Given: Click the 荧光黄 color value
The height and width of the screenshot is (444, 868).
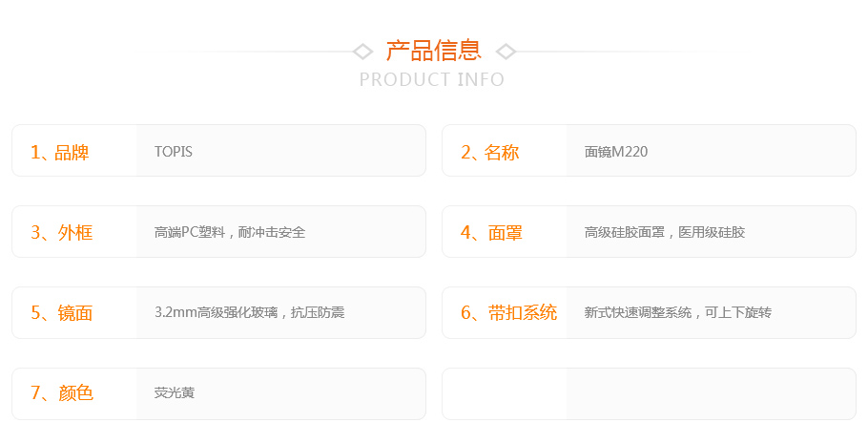Looking at the screenshot, I should (175, 393).
